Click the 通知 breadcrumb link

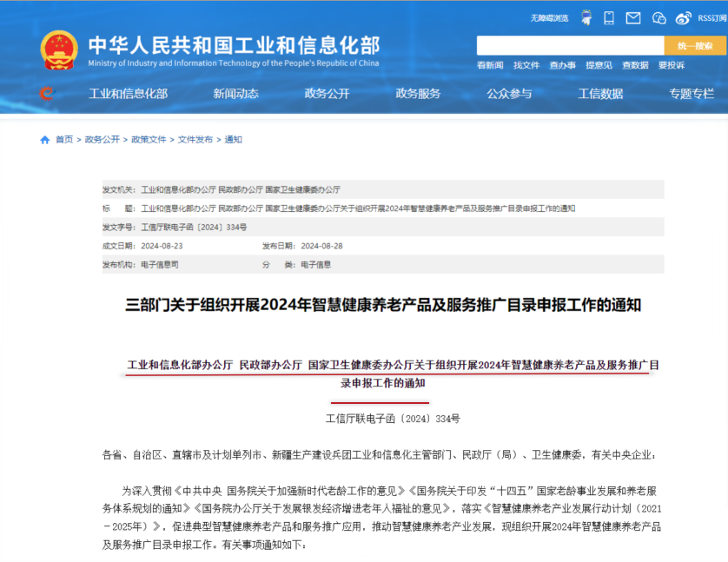[233, 140]
